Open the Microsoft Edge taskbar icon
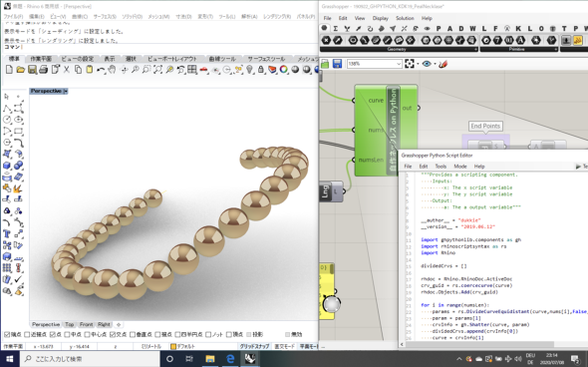Screen dimensions: 588x367 (x=230, y=359)
